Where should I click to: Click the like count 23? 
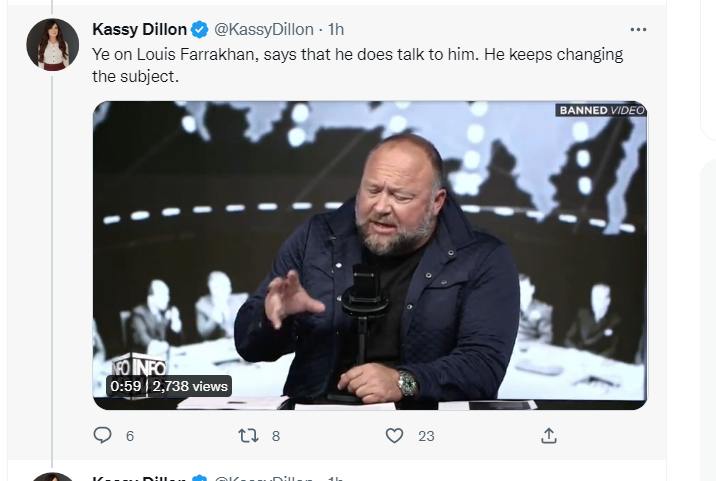pos(426,436)
